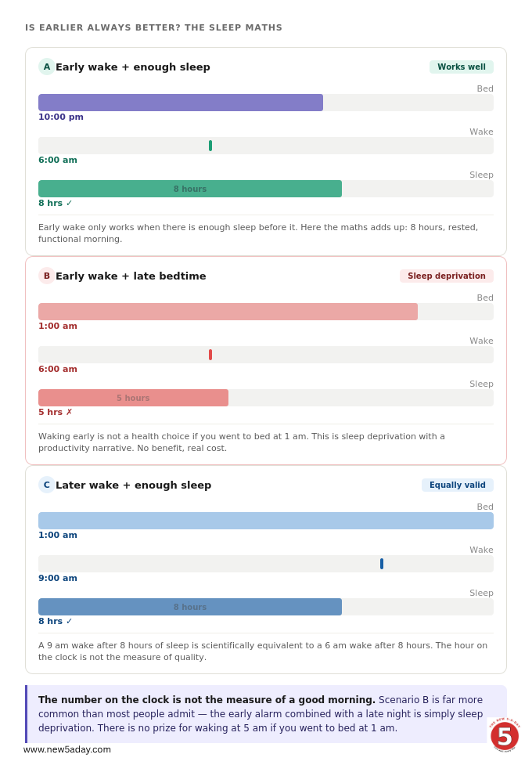Click the 'Early wake + late bedtime' heading
Image resolution: width=532 pixels, height=765 pixels.
point(131,276)
